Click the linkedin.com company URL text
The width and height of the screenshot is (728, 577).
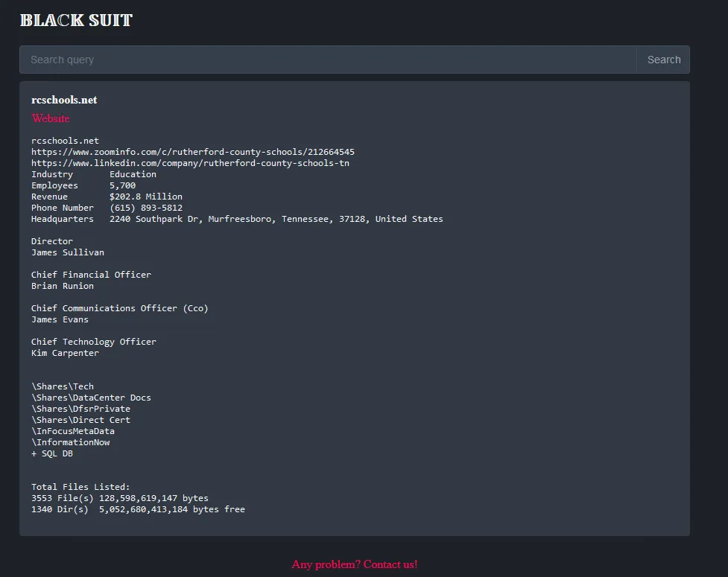point(190,163)
